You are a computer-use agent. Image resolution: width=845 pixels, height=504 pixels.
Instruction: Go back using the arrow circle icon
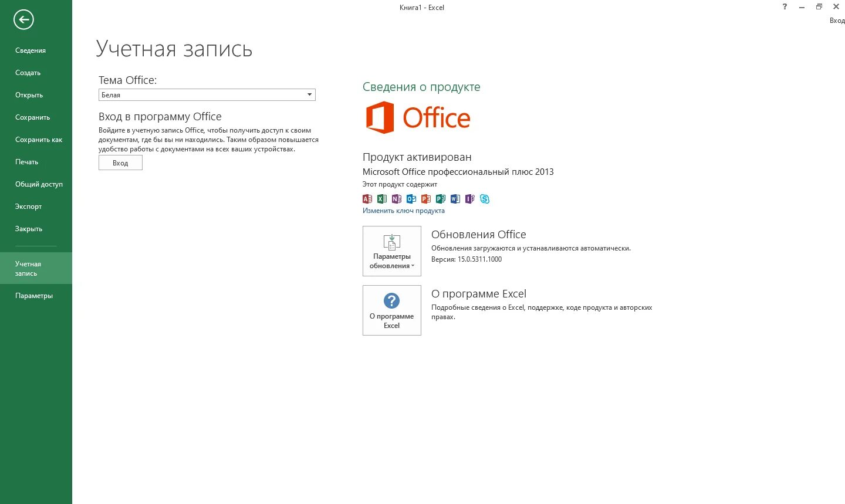24,19
